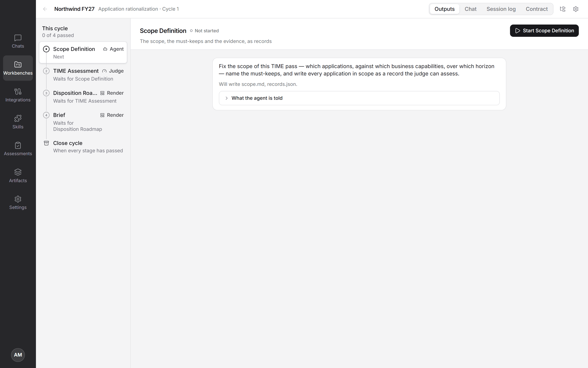The image size is (588, 368).
Task: Click the Render icon on the Brief stage
Action: (102, 115)
